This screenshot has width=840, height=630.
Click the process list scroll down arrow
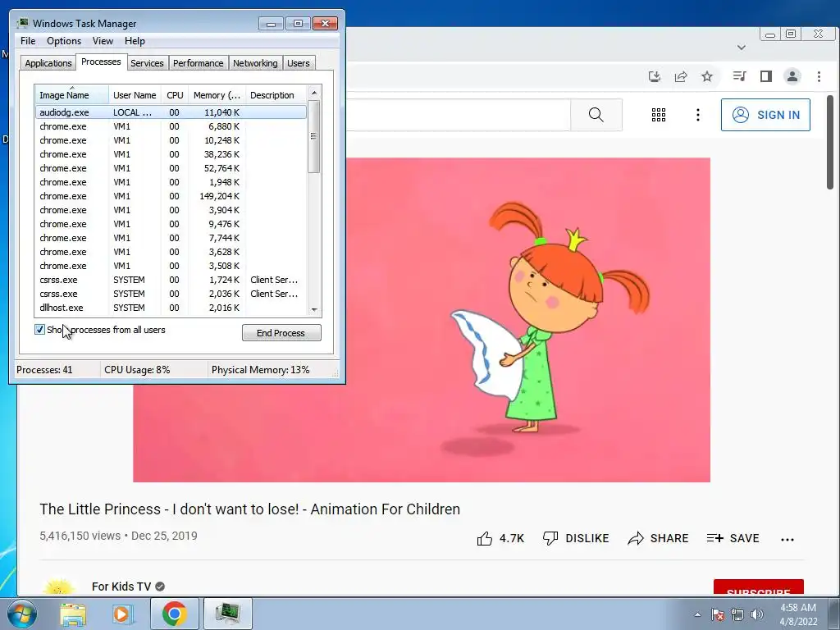[x=314, y=309]
